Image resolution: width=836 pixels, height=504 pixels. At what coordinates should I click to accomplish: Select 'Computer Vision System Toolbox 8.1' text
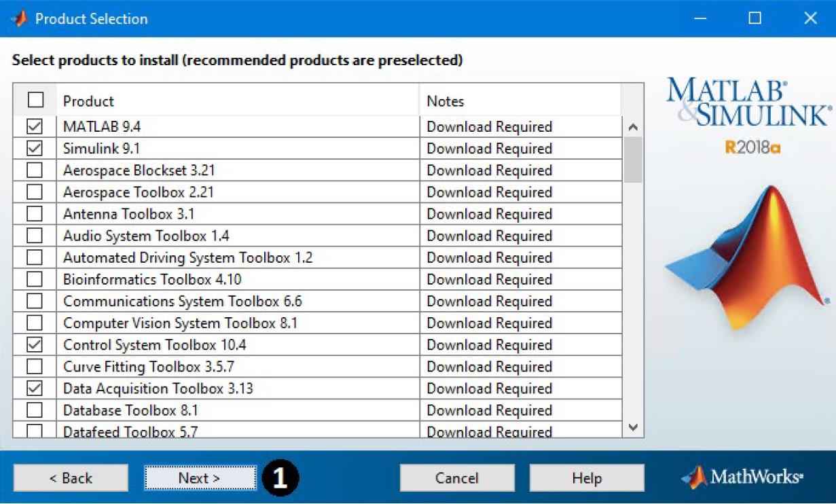181,323
